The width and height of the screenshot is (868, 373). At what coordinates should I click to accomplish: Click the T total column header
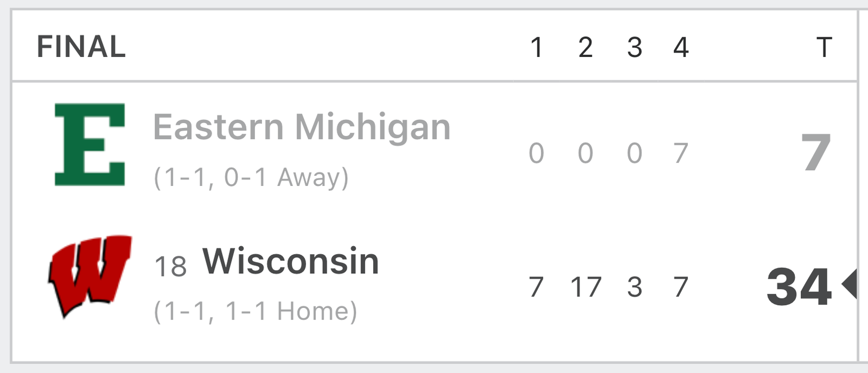[824, 47]
